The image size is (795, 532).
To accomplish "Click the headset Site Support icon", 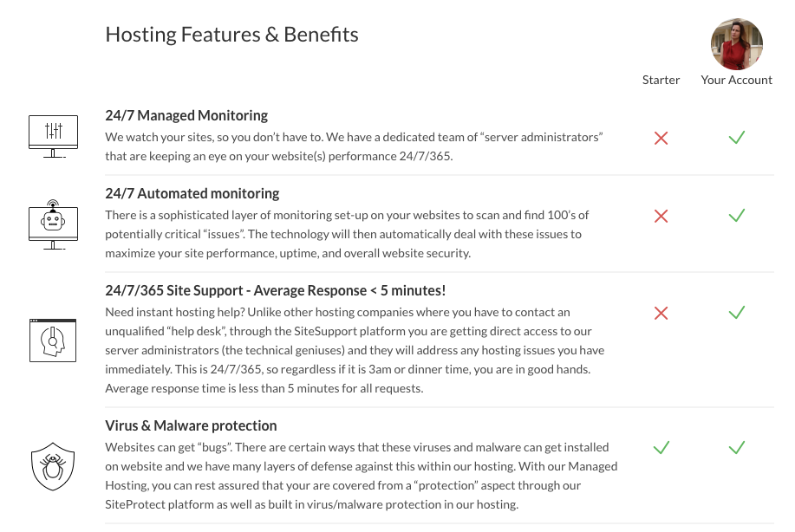I will (x=54, y=339).
